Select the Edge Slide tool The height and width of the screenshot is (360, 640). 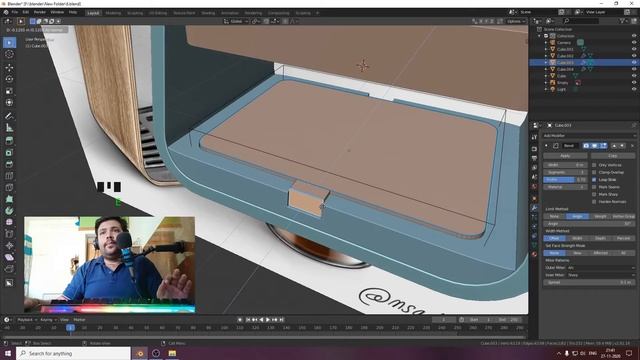tap(9, 234)
